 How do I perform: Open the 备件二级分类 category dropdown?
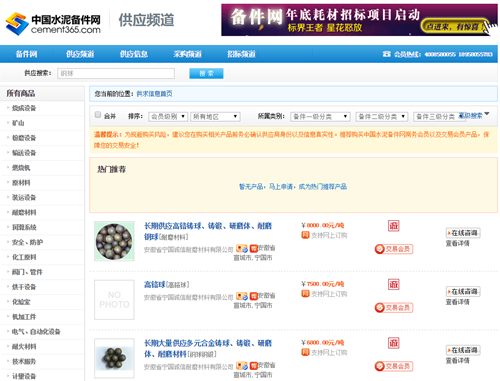click(382, 116)
